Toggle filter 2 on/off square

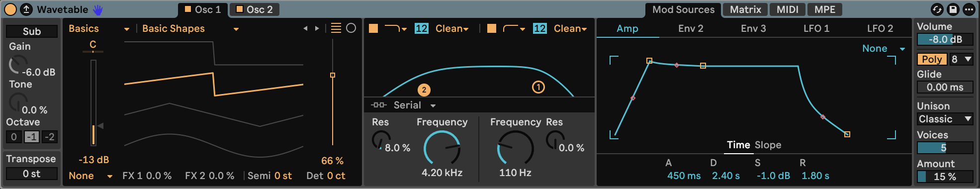(x=492, y=28)
